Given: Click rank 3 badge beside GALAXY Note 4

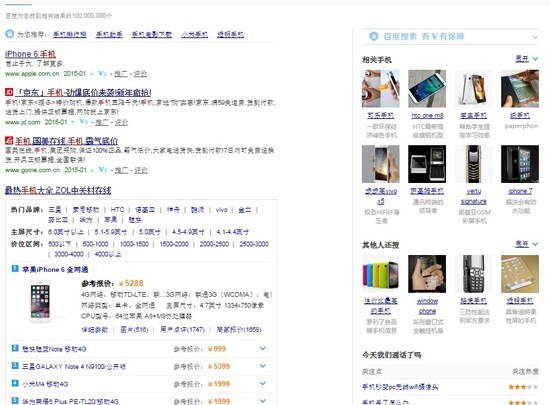Looking at the screenshot, I should point(15,366).
